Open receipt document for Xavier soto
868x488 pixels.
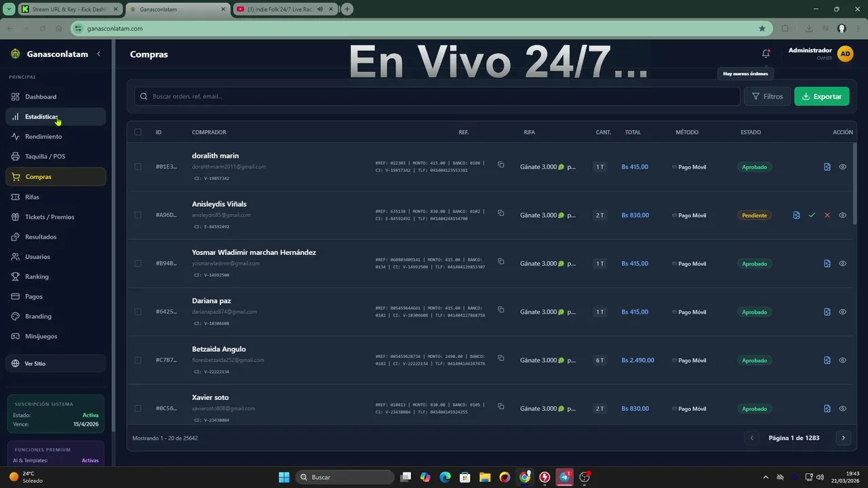(x=827, y=409)
